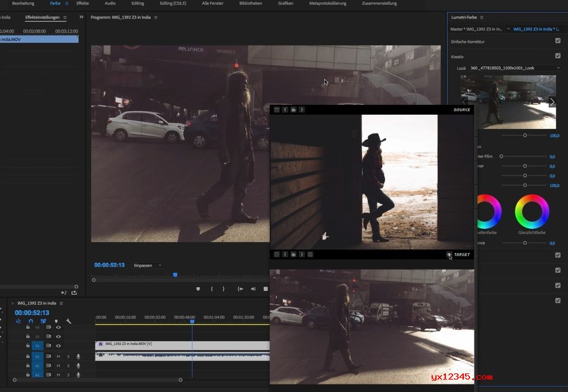Toggle insert sequences as nests icon
The image size is (568, 392).
(18, 321)
